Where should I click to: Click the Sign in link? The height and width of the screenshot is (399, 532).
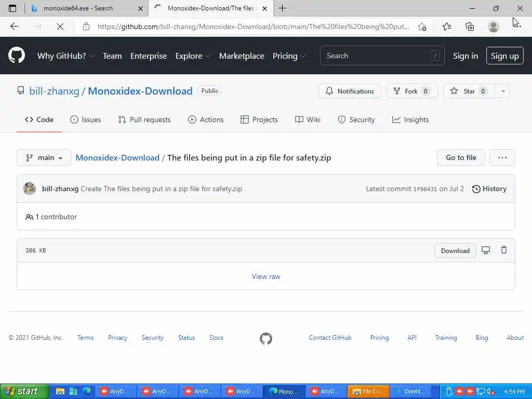tap(465, 56)
